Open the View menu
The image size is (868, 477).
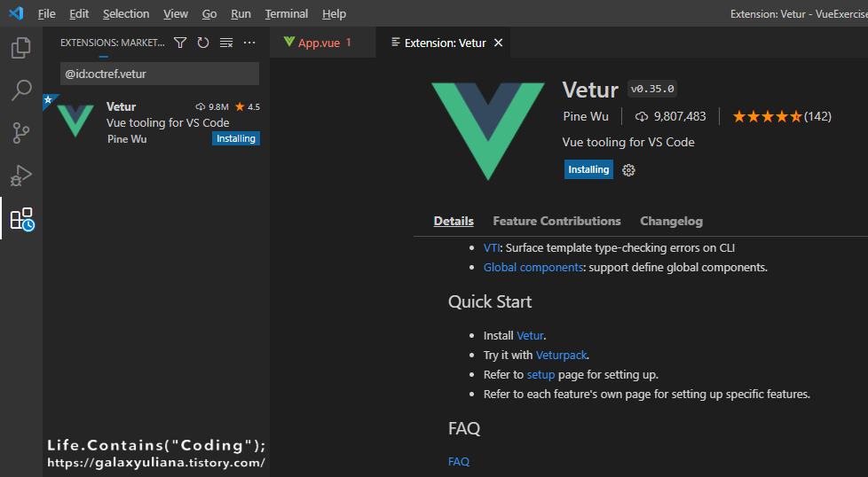(x=176, y=14)
